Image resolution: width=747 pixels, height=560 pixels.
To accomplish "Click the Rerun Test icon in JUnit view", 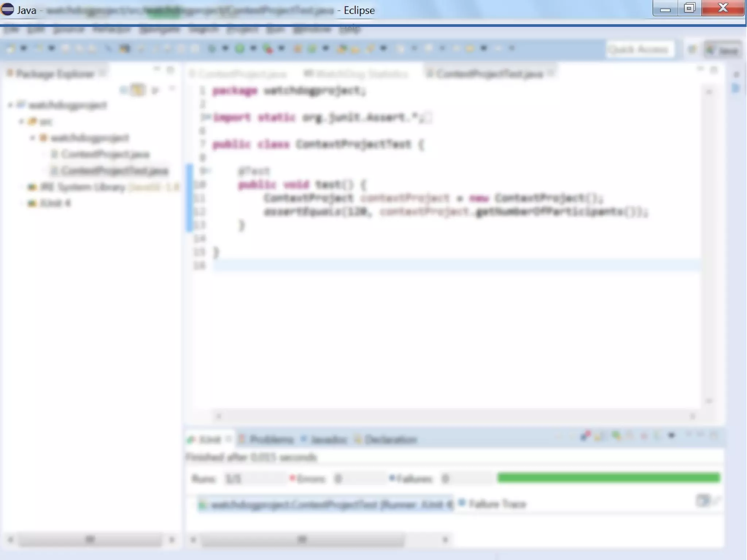I will (616, 435).
